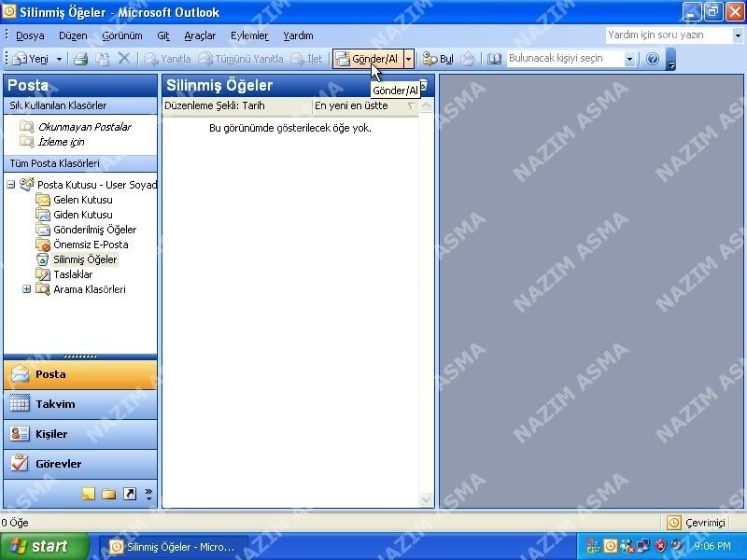Click the Outlook clock tray icon

(x=611, y=546)
